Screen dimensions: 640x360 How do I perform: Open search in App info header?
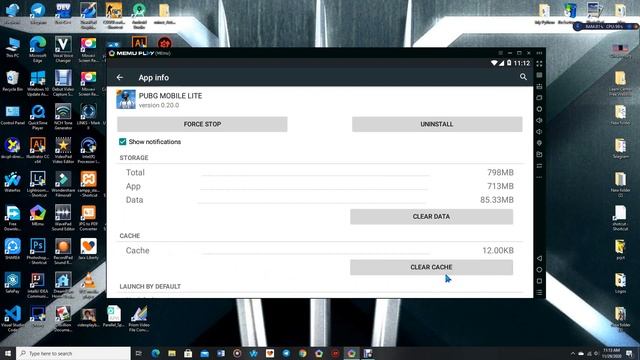click(523, 77)
